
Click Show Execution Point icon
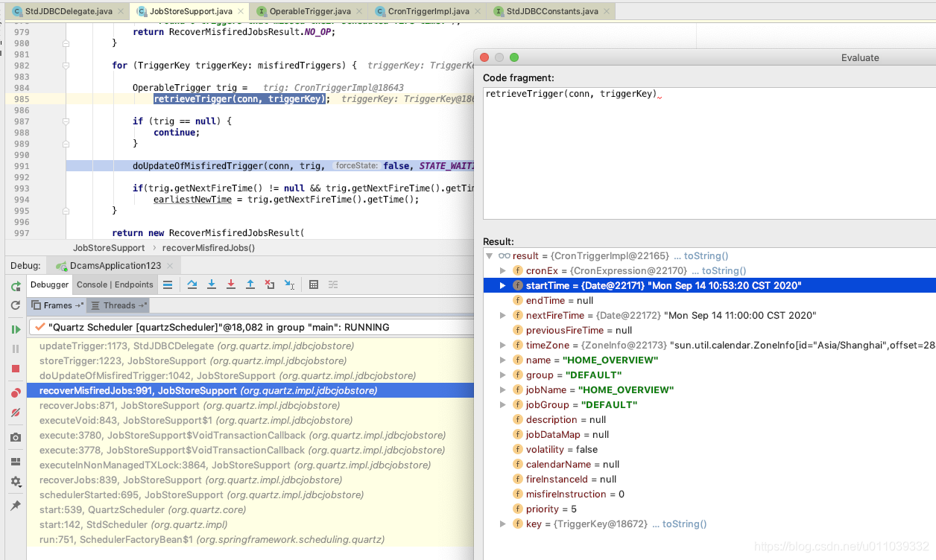(x=168, y=284)
